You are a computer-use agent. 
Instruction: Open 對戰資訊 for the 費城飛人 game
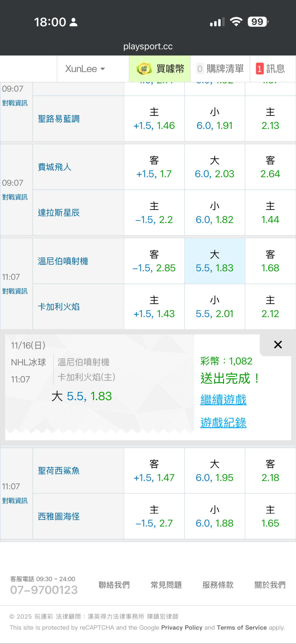tap(15, 197)
